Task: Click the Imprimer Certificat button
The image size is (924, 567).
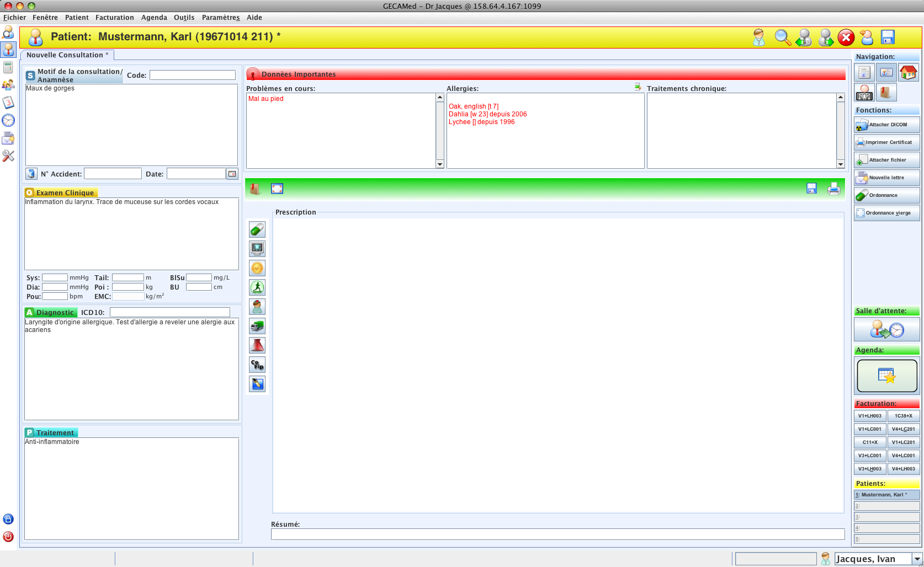Action: (x=886, y=142)
